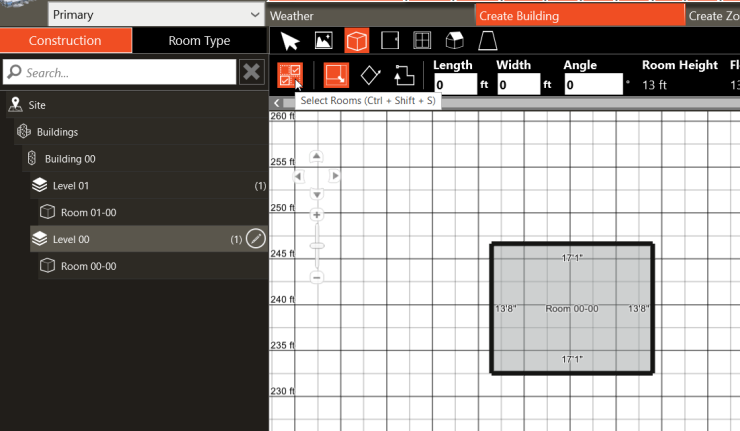The height and width of the screenshot is (431, 740).
Task: Open the Create Zones tab
Action: [x=713, y=16]
